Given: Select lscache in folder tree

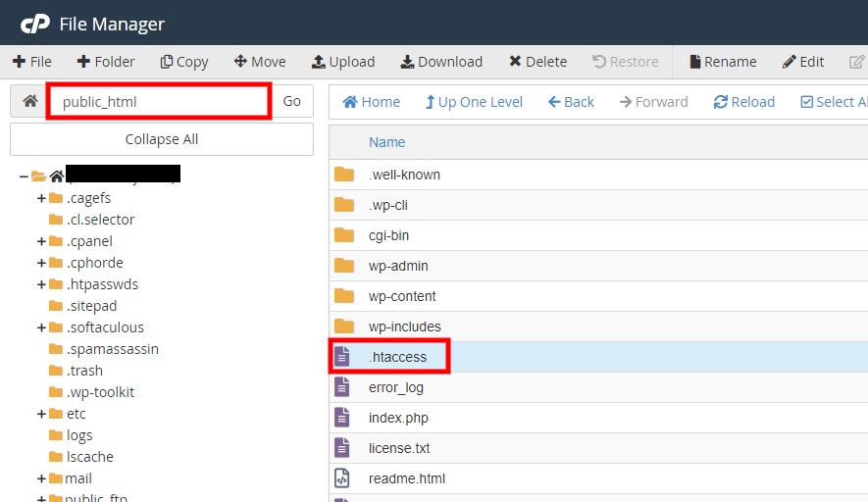Looking at the screenshot, I should tap(89, 457).
